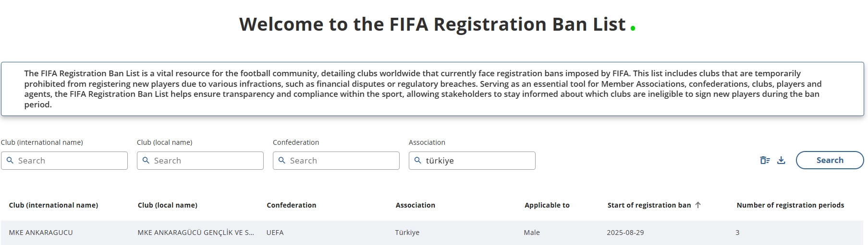Sort by Association column header
Viewport: 868px width, 245px height.
(415, 205)
